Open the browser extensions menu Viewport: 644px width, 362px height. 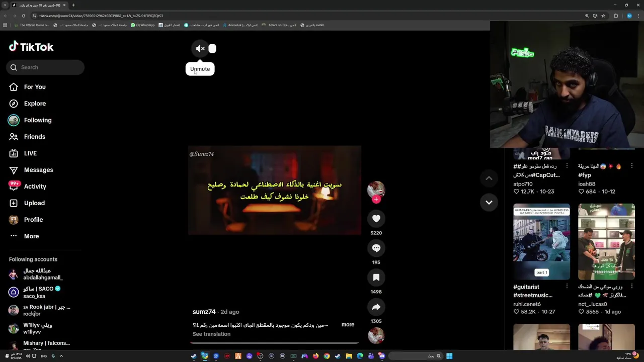click(x=616, y=16)
